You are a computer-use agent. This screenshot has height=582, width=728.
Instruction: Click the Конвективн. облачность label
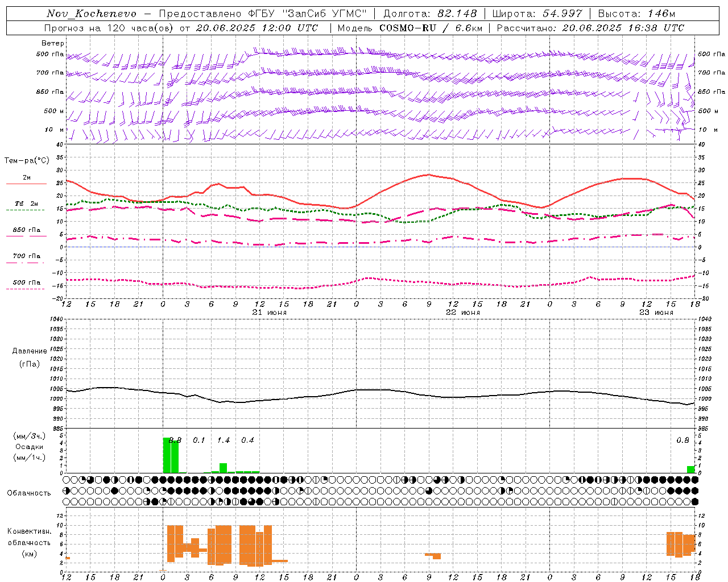click(30, 537)
